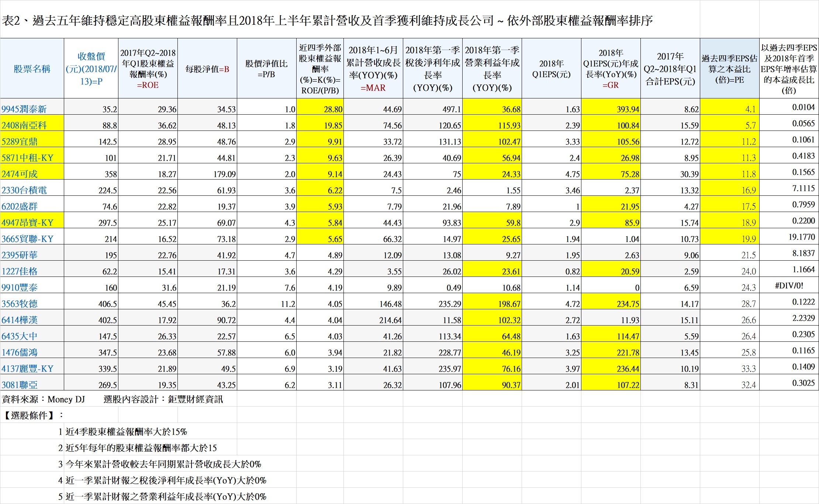
Task: Select the 2330台積電 cell
Action: 32,188
